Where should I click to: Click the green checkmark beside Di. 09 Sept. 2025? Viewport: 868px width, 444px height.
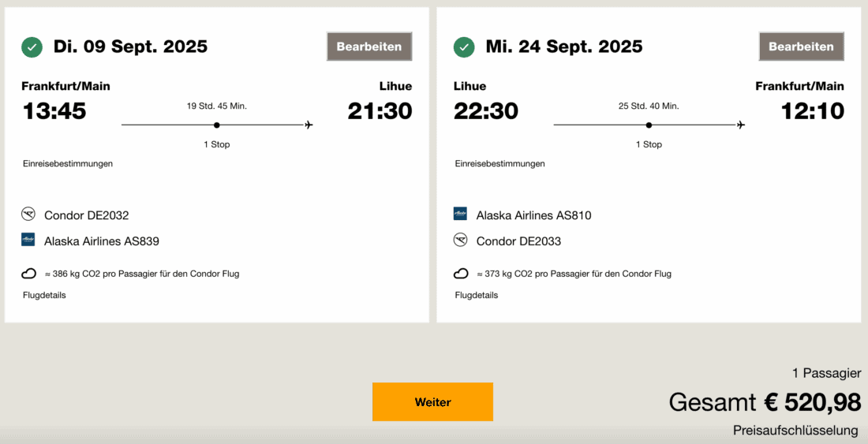pyautogui.click(x=32, y=47)
